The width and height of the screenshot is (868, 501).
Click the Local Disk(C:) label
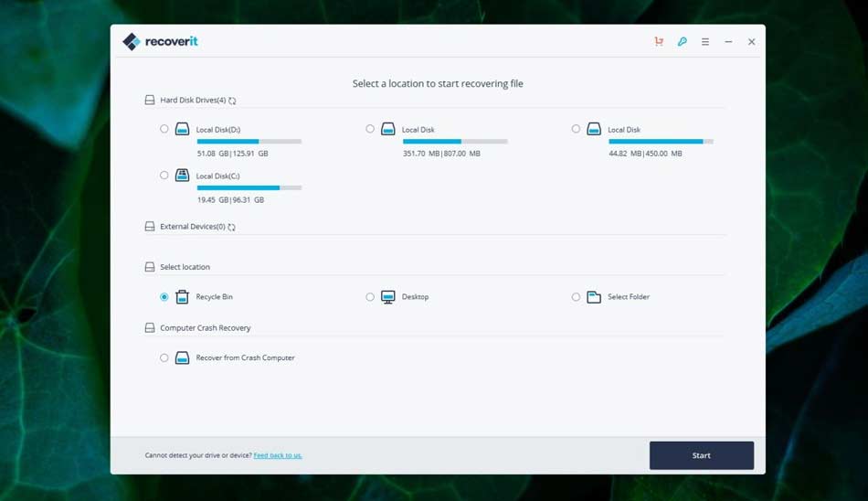tap(218, 176)
